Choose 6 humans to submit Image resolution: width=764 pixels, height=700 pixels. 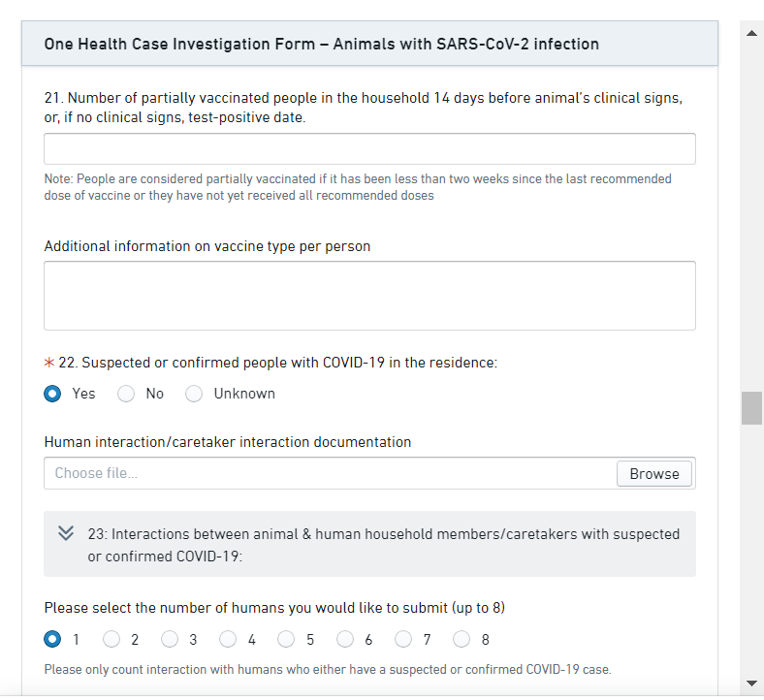pos(345,639)
